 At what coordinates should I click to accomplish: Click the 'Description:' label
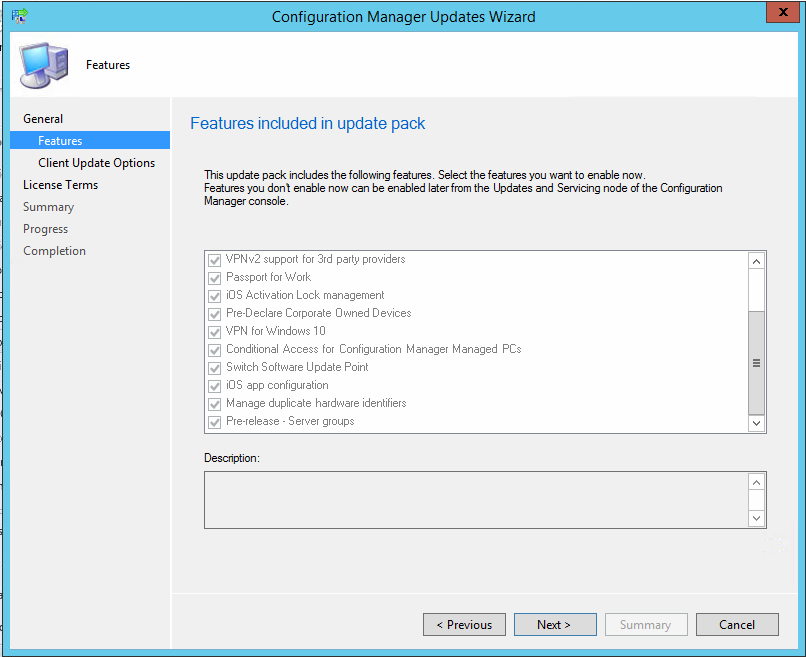coord(232,458)
